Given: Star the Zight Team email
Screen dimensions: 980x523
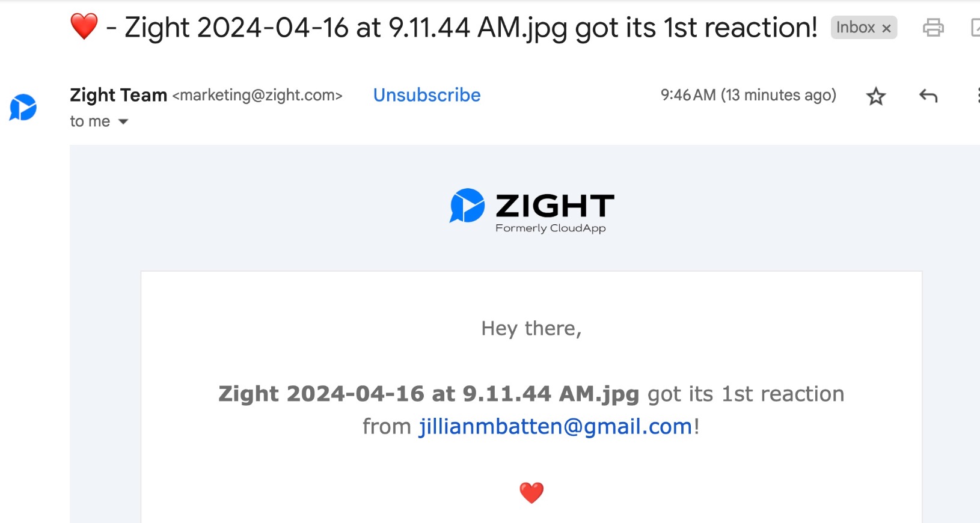Looking at the screenshot, I should tap(875, 96).
